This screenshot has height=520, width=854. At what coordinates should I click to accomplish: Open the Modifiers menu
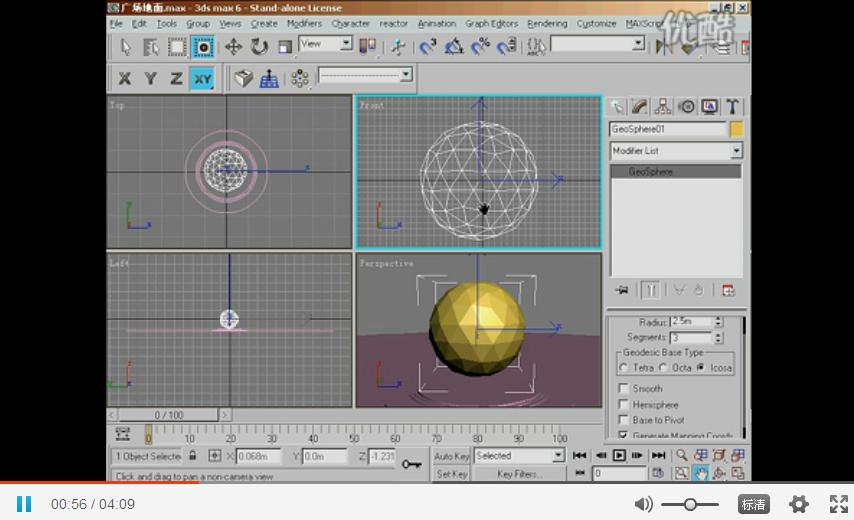pos(304,23)
